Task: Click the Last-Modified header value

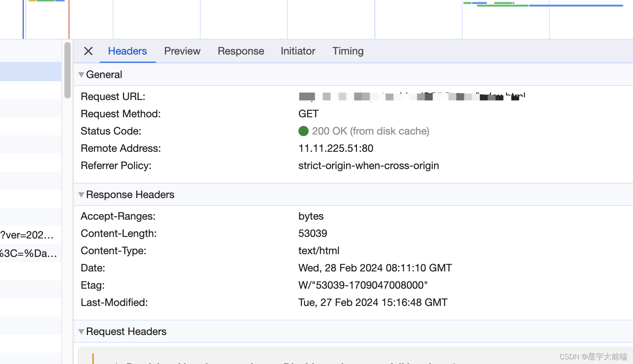Action: tap(373, 302)
